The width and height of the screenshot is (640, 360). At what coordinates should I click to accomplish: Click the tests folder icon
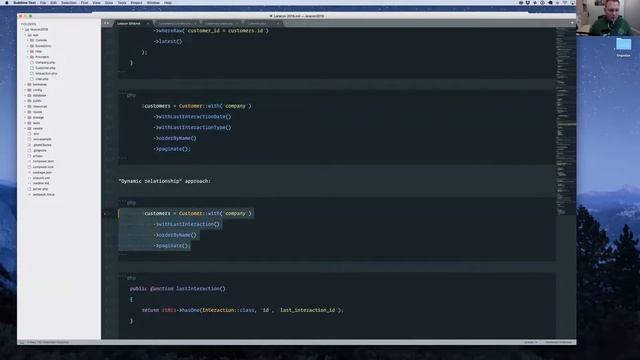[x=29, y=123]
